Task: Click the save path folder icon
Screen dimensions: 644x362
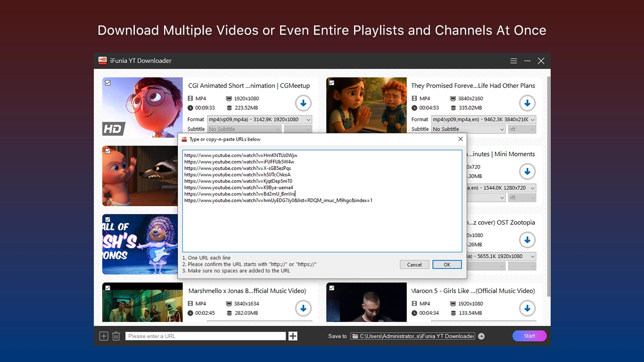Action: pyautogui.click(x=355, y=336)
